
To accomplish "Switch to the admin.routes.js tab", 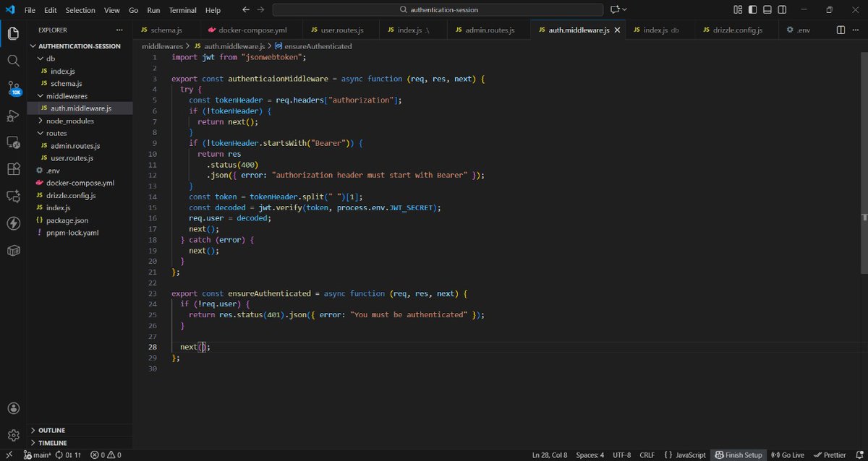I will (x=488, y=30).
